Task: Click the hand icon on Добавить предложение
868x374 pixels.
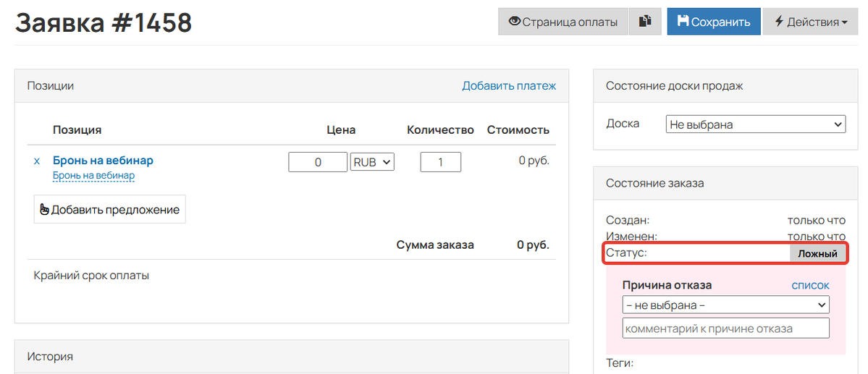Action: click(45, 210)
